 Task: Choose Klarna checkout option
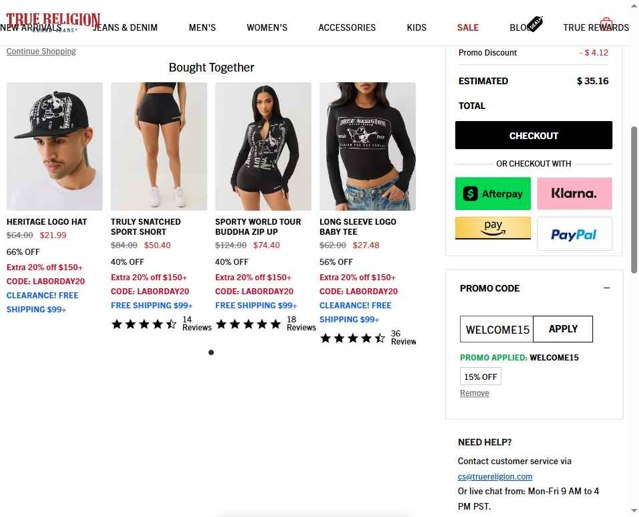574,194
